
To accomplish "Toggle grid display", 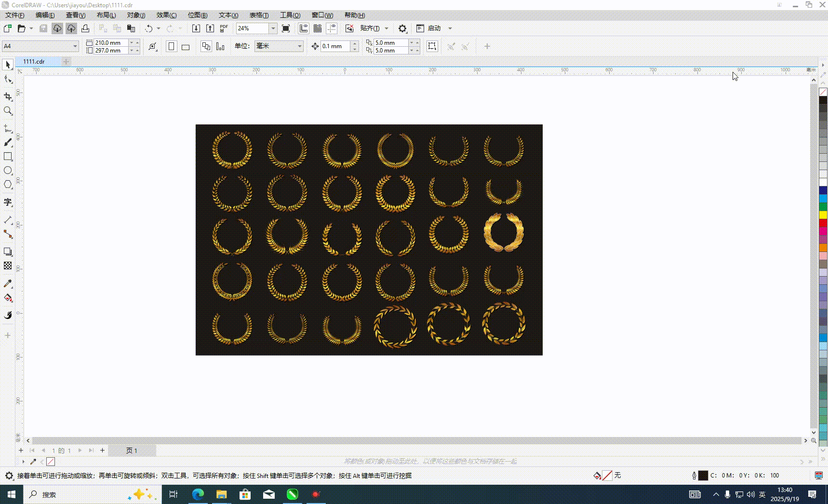I will coord(318,28).
